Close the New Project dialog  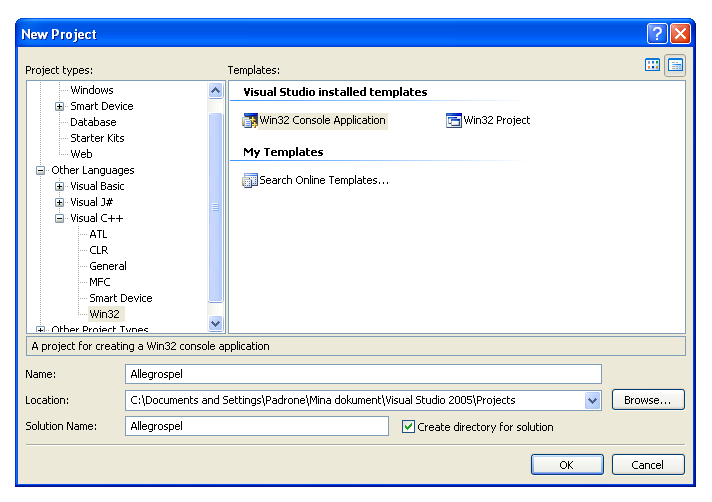pos(680,34)
